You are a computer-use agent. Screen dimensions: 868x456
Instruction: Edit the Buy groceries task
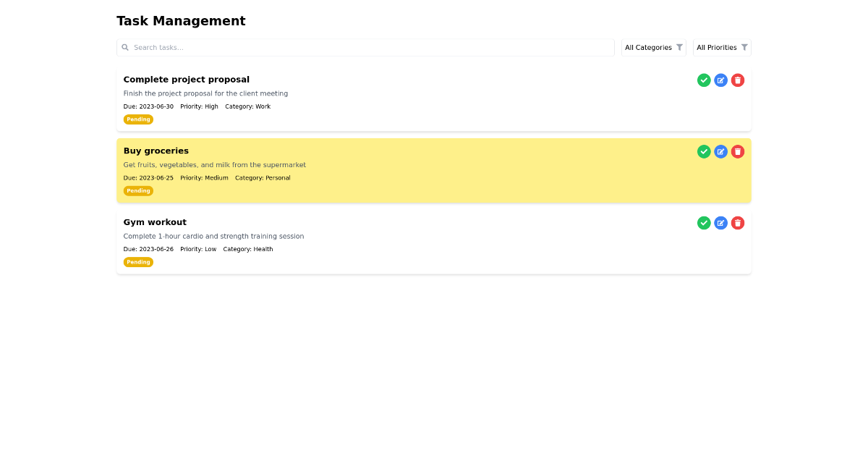coord(720,151)
